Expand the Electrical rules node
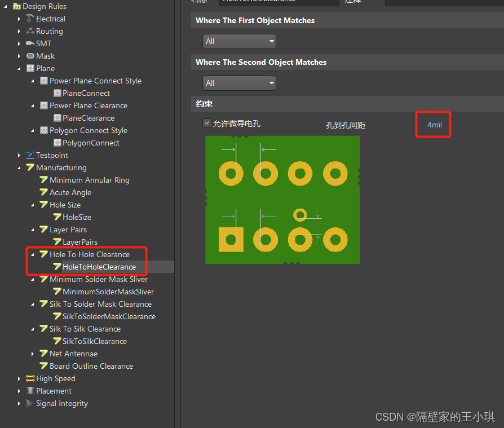The width and height of the screenshot is (504, 428). [x=19, y=19]
